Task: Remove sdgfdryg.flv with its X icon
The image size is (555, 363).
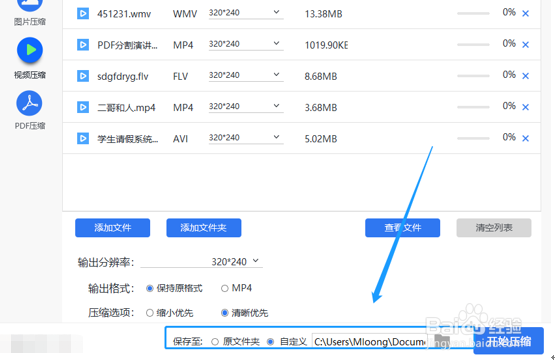Action: [526, 76]
